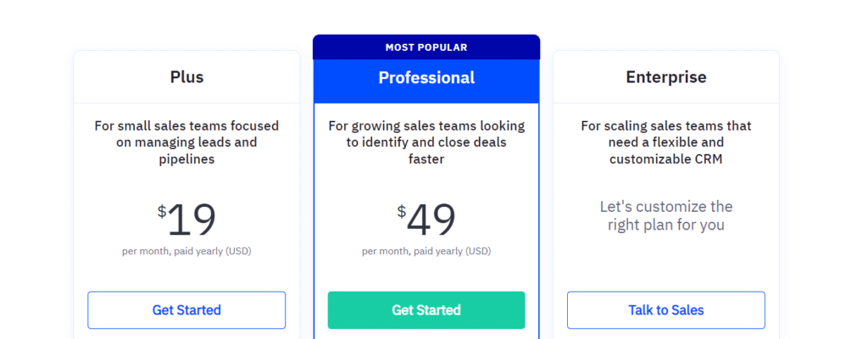The height and width of the screenshot is (339, 868).
Task: Click the 'Let's customize the' text line
Action: [666, 207]
